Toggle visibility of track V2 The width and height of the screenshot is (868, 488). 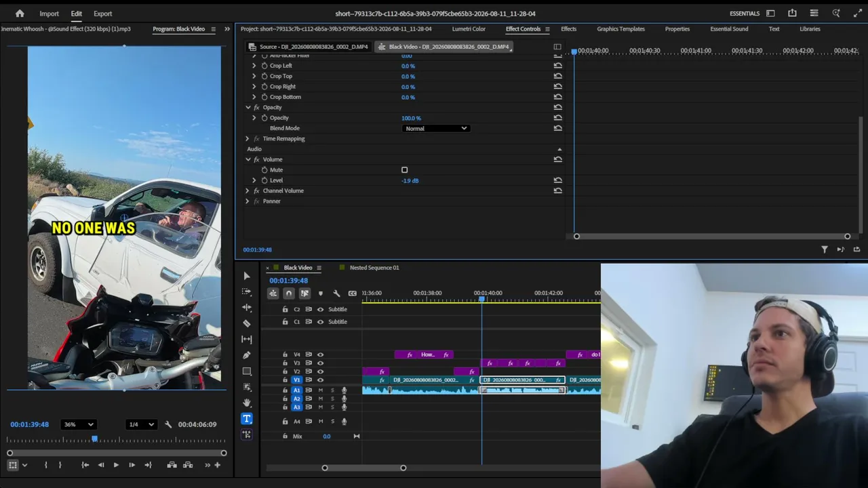[320, 371]
